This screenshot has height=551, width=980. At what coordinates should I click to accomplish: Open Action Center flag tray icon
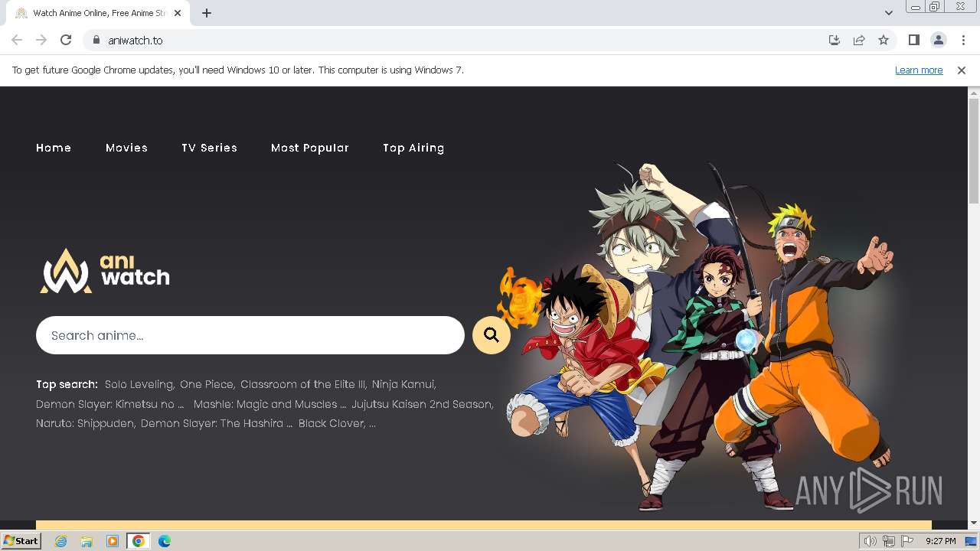tap(907, 541)
